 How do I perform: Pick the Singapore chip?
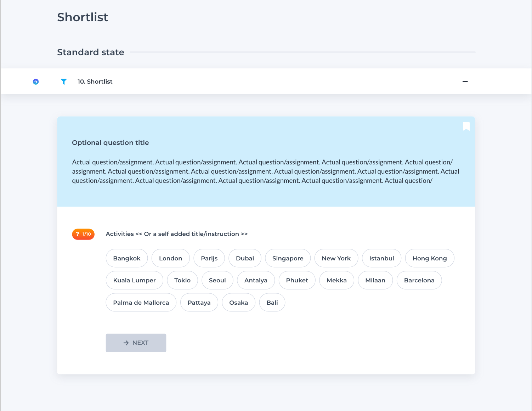[288, 258]
